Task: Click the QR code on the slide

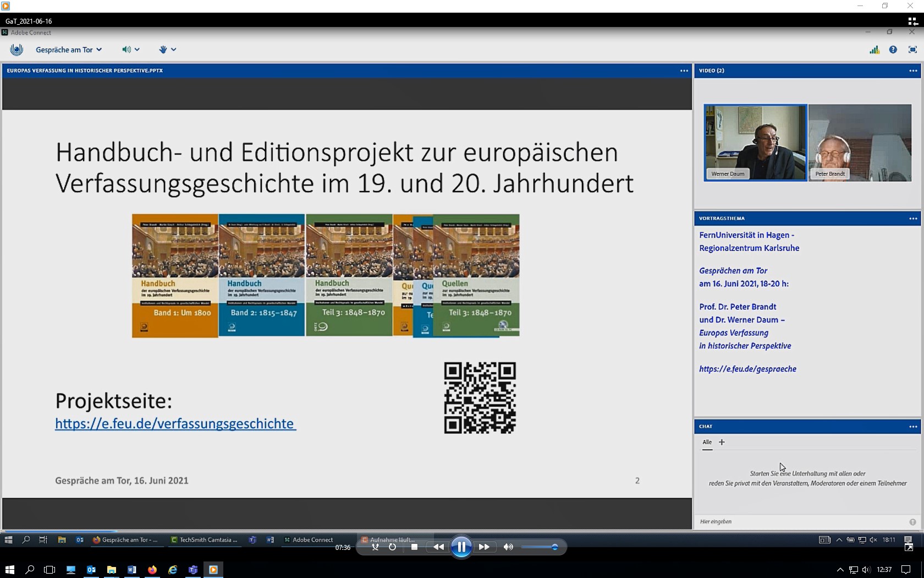Action: [x=480, y=397]
